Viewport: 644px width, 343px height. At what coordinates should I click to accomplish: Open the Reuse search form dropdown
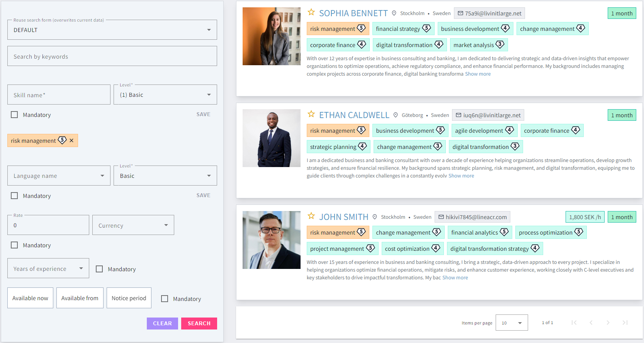112,30
